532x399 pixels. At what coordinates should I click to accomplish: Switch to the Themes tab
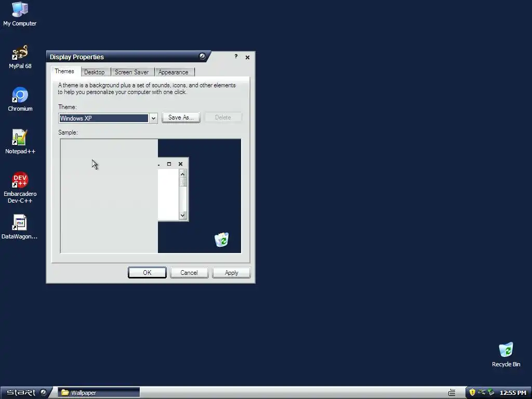[64, 71]
